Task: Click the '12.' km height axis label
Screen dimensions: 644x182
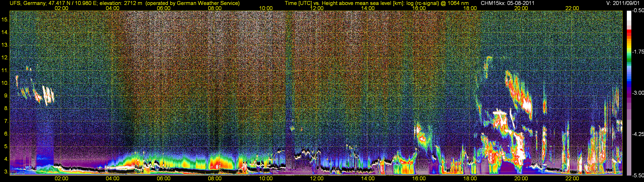Action: pos(5,58)
